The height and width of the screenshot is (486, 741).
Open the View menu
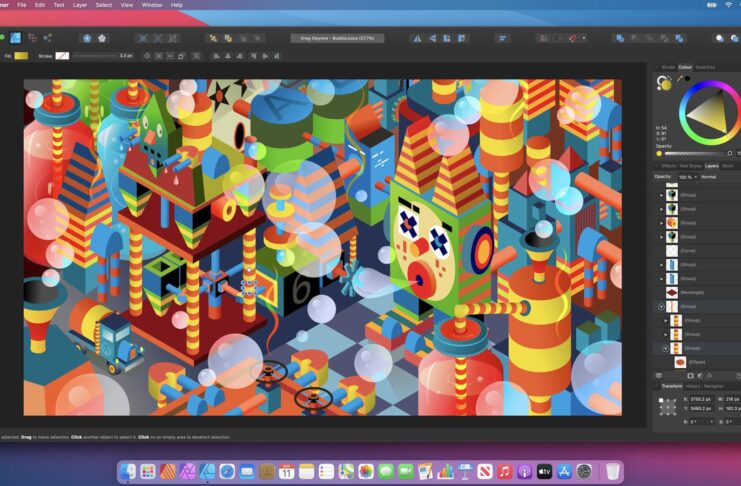127,5
